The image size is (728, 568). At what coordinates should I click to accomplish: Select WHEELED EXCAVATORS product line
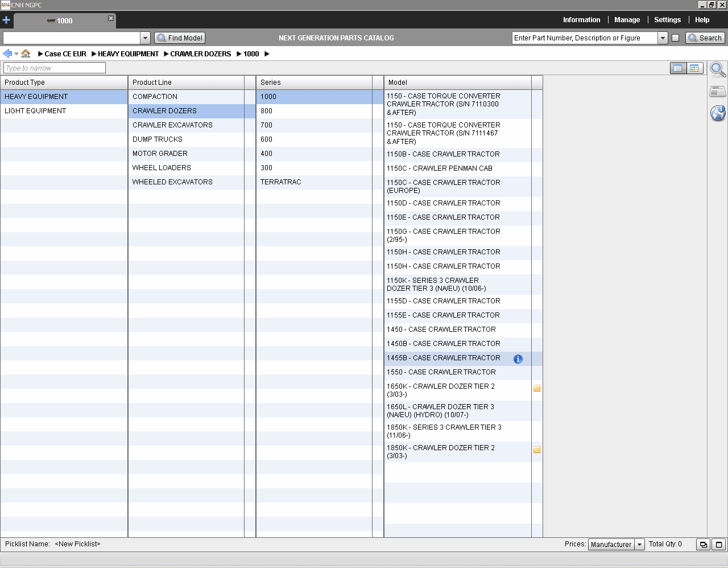[192, 182]
